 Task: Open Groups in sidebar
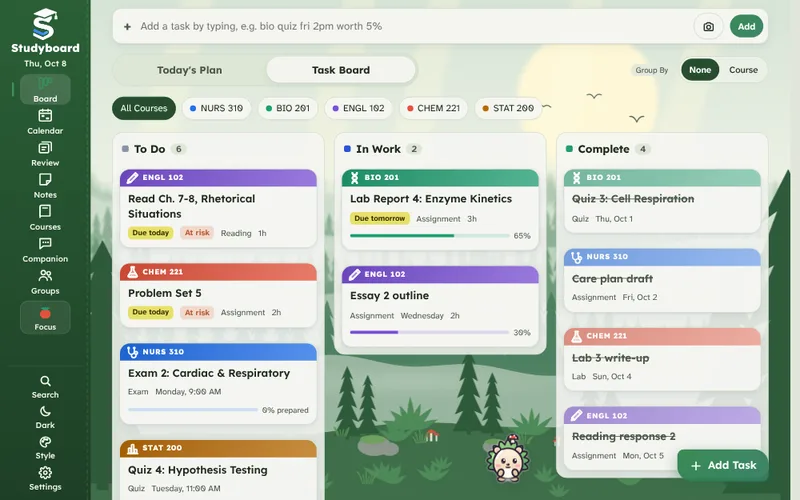tap(45, 282)
